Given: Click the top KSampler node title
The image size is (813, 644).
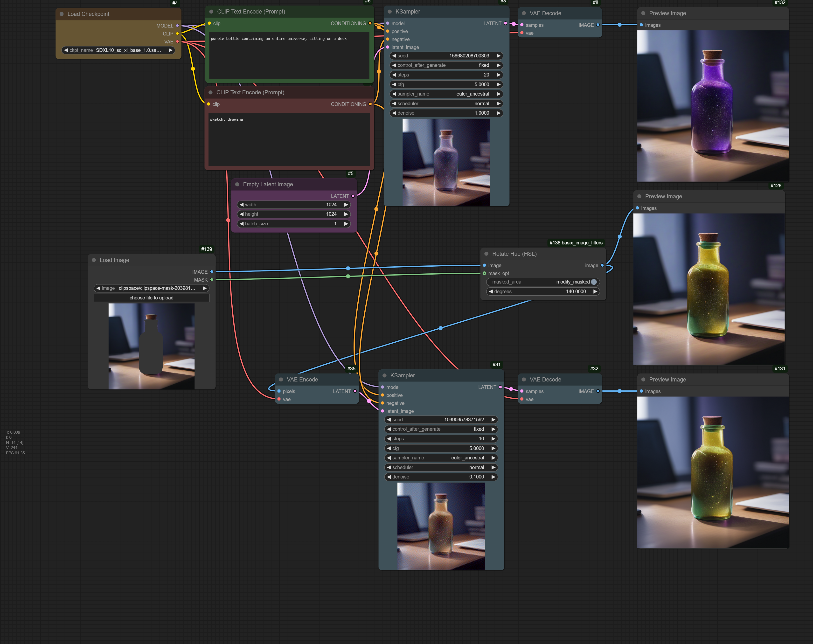Looking at the screenshot, I should (x=408, y=12).
